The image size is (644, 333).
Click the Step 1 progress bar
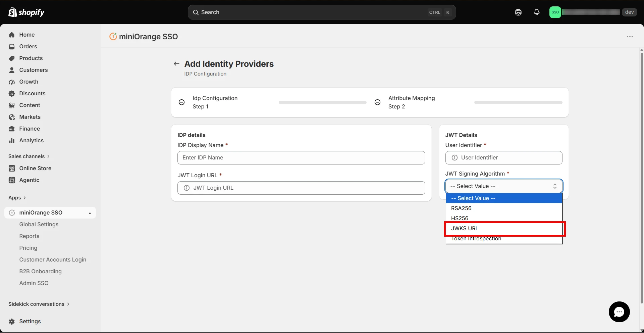click(x=322, y=102)
